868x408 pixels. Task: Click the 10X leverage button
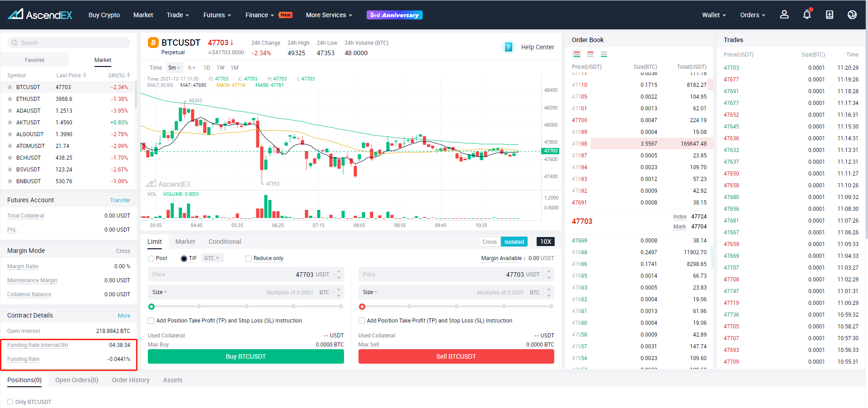546,242
